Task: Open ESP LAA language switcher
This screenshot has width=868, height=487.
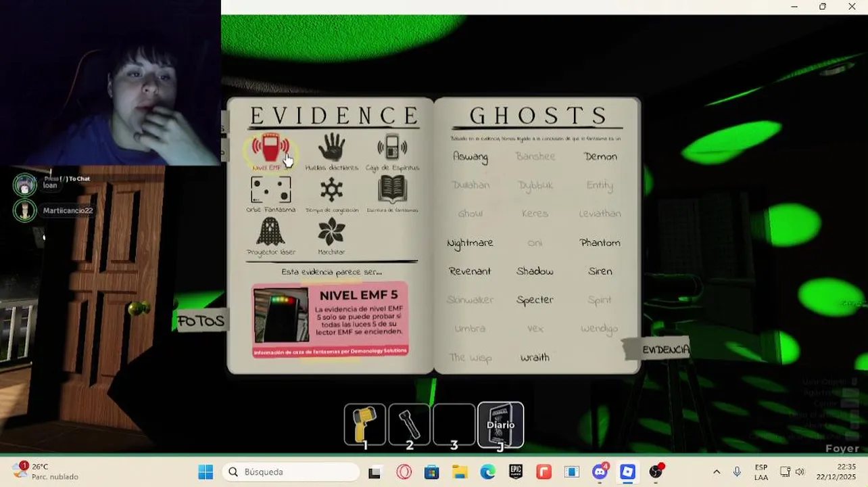Action: pos(761,472)
